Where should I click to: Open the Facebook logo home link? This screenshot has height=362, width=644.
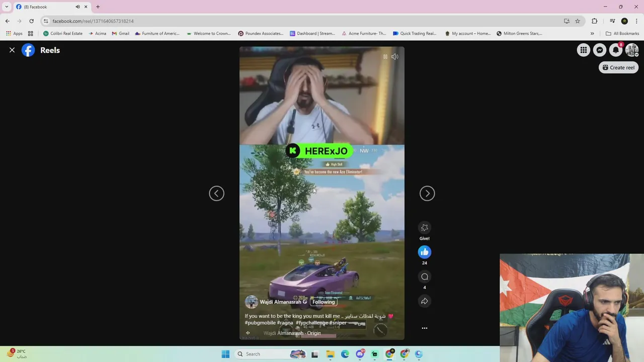tap(28, 50)
